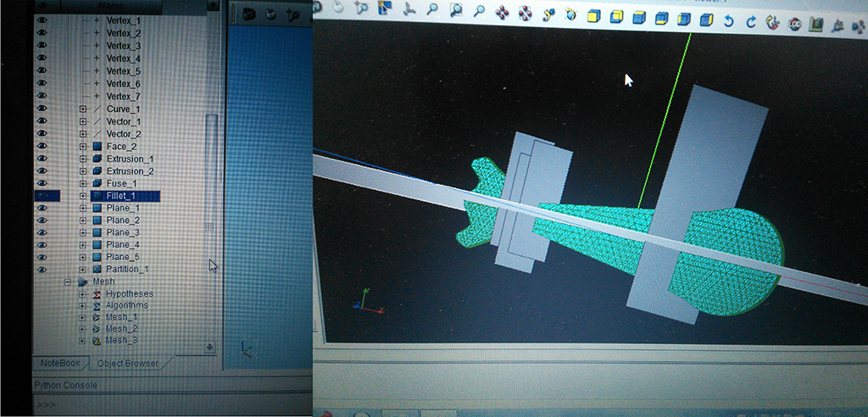Select Mesh_1 in the tree

(x=122, y=317)
